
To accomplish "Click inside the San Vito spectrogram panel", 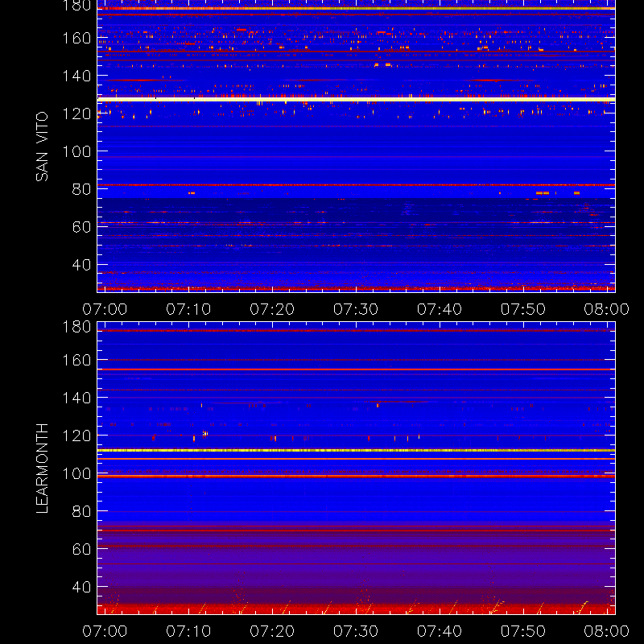I will coord(356,147).
